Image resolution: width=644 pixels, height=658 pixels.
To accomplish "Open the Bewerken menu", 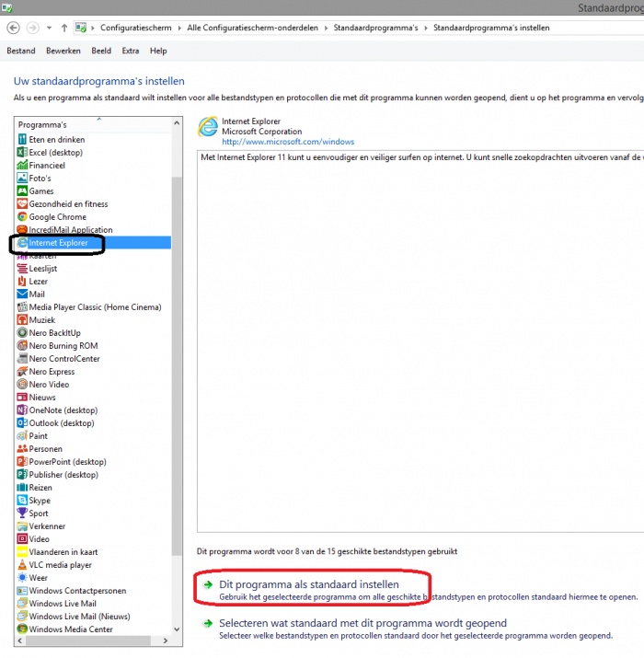I will click(63, 51).
